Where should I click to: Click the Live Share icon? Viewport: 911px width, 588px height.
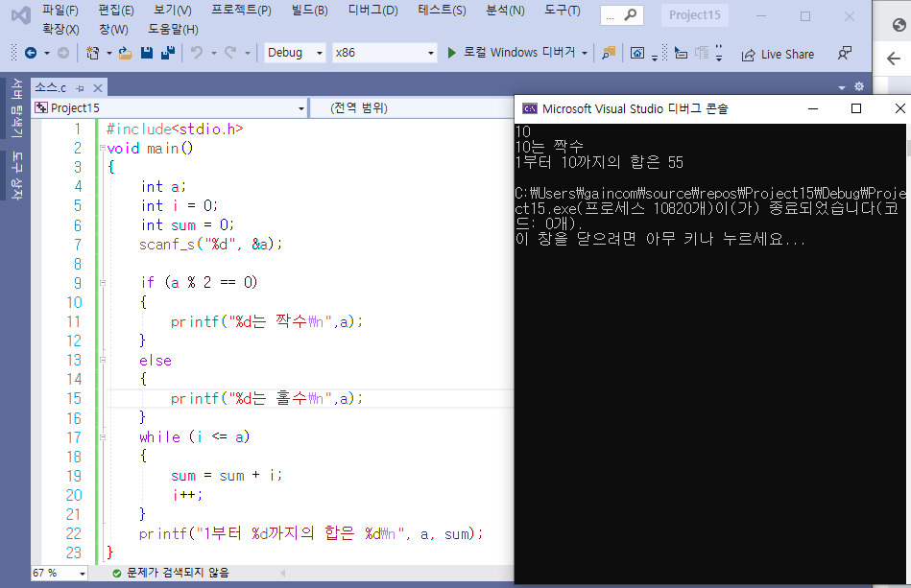pyautogui.click(x=749, y=55)
